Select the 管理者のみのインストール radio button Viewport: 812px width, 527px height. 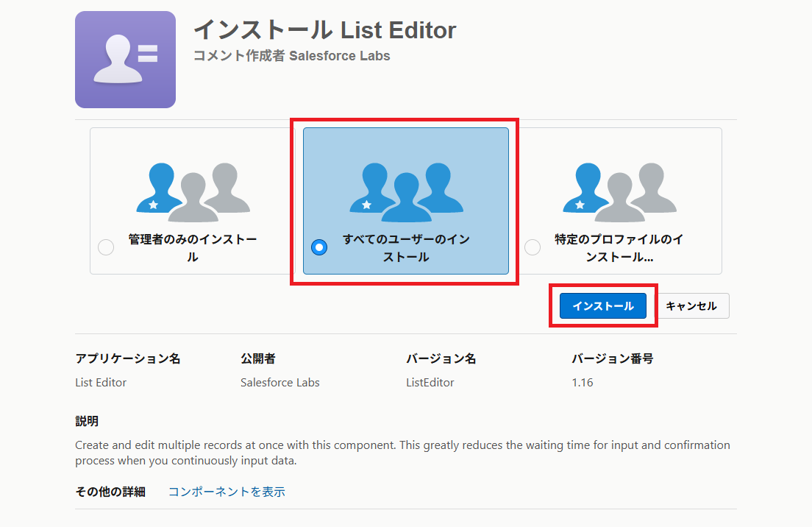click(x=106, y=247)
